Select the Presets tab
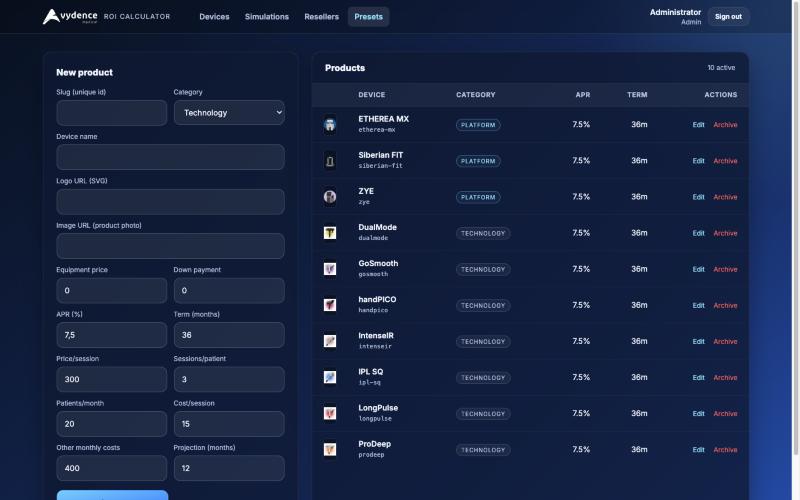The height and width of the screenshot is (500, 800). 368,17
